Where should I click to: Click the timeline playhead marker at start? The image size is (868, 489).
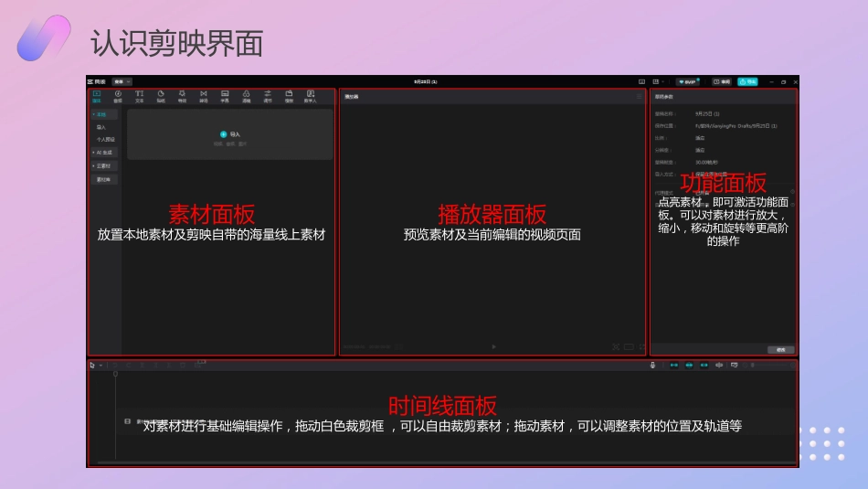pyautogui.click(x=116, y=375)
